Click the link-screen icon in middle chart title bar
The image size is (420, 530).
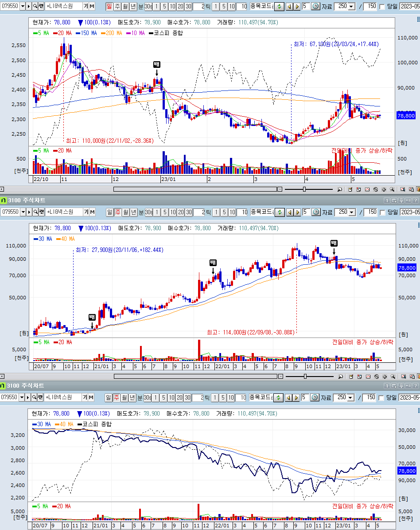coord(394,200)
